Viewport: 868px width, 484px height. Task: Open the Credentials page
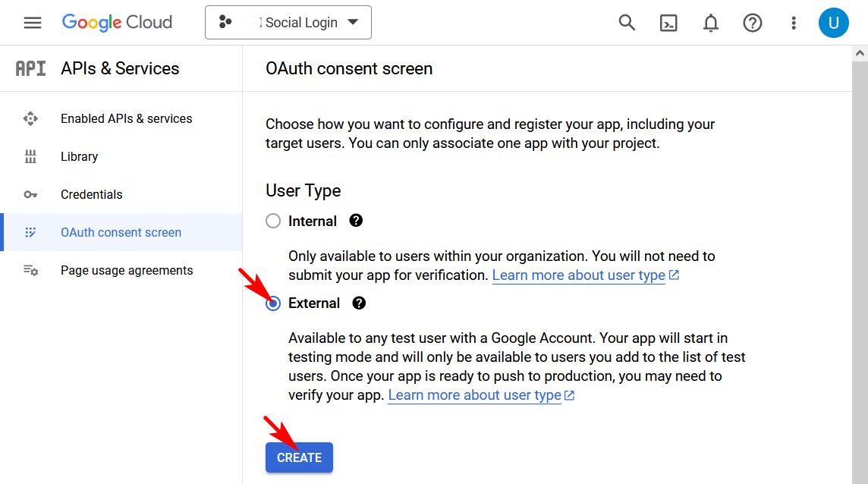(91, 194)
